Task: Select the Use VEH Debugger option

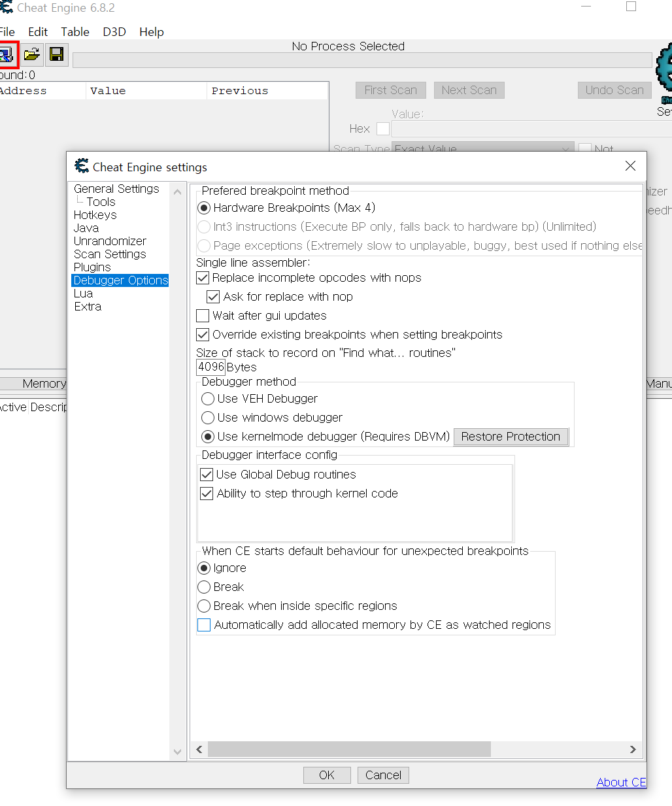Action: pyautogui.click(x=207, y=399)
